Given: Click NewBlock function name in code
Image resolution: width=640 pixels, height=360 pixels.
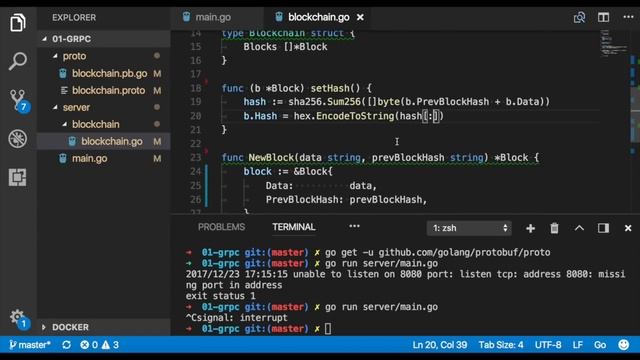Looking at the screenshot, I should tap(271, 158).
